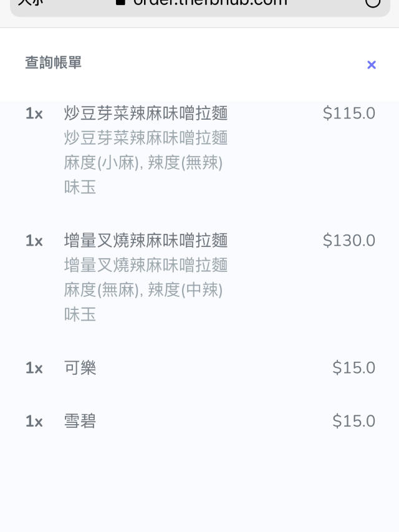Tap the 麻度(無麻), 辣度(中辣) option line

pos(143,290)
